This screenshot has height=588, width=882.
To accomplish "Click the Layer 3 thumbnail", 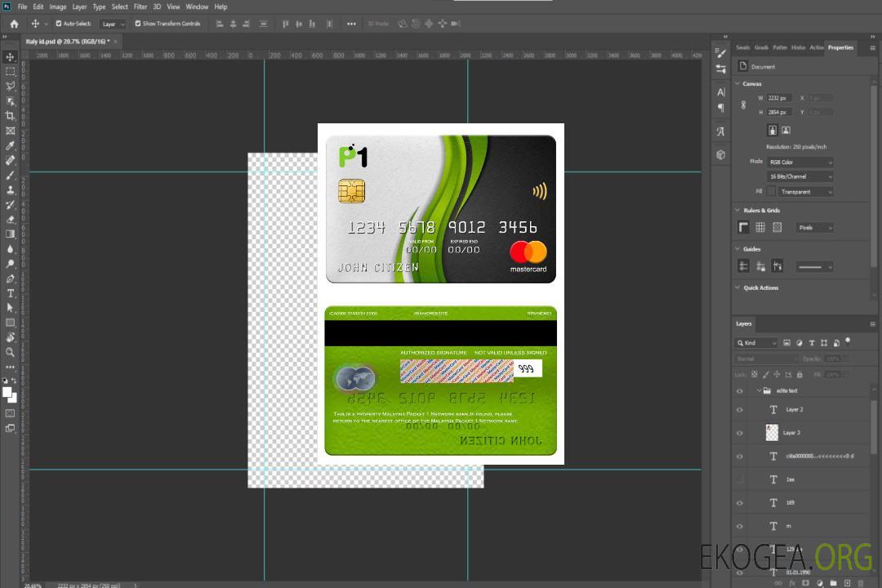I will (772, 433).
